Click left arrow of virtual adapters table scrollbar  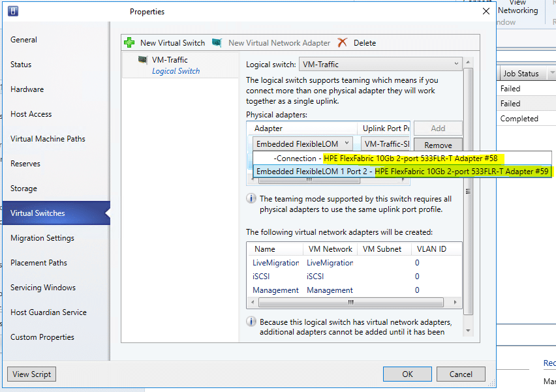[253, 303]
